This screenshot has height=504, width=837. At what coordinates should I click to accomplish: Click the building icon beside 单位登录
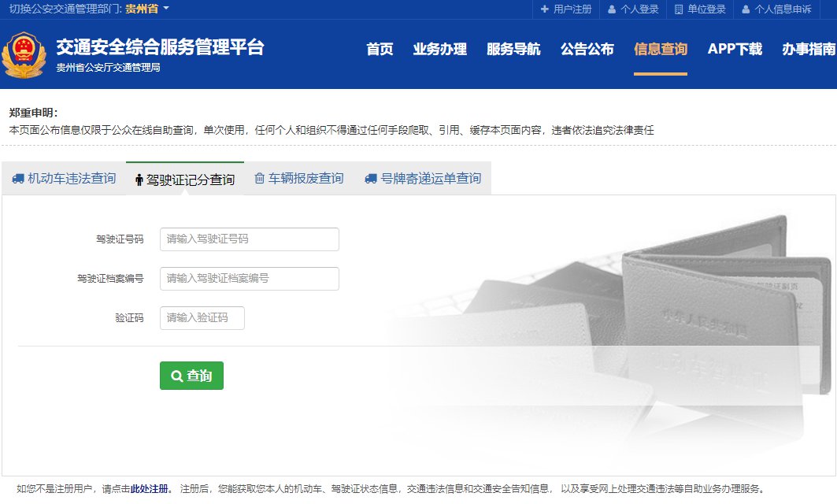point(679,9)
